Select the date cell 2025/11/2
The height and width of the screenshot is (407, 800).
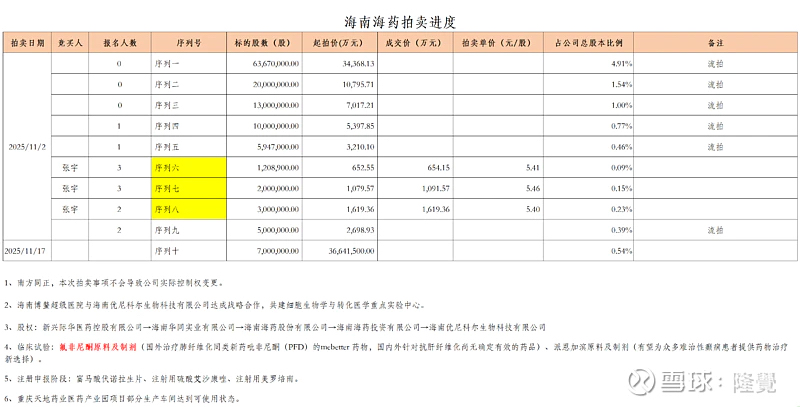pos(27,147)
